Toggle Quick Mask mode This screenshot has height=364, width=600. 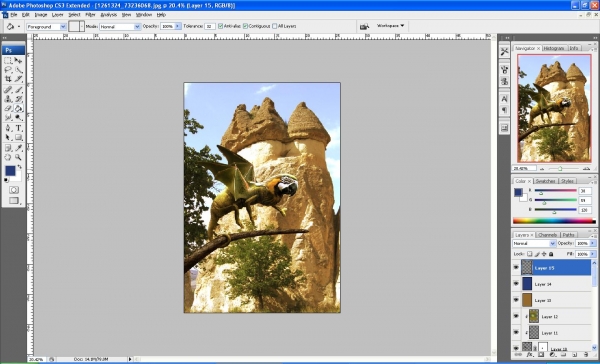(14, 190)
